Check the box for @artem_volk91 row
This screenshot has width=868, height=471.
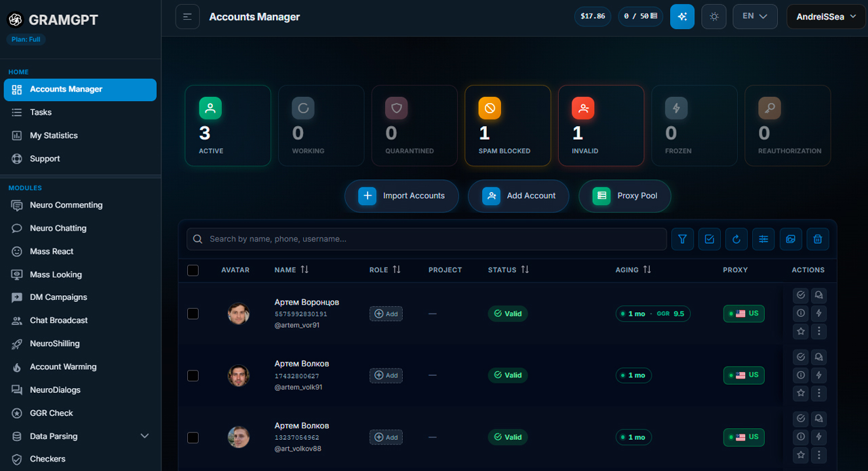(x=193, y=375)
